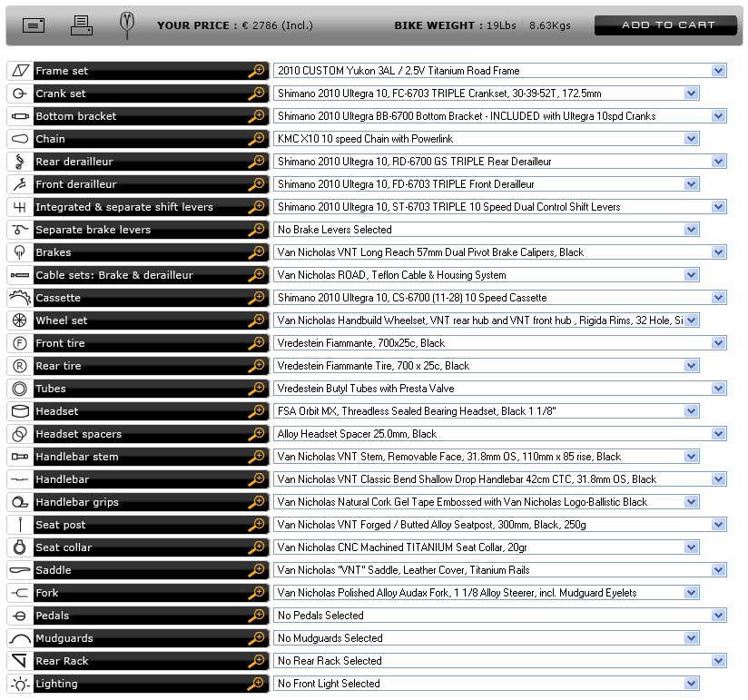This screenshot has width=748, height=700.
Task: Click the Van Nicholas logo icon
Action: click(x=127, y=25)
